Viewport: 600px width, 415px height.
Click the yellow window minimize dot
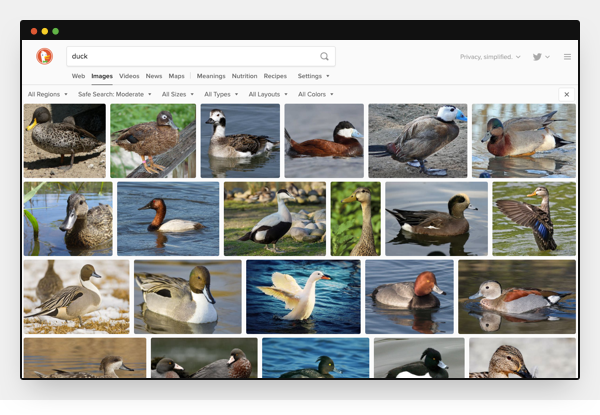45,31
